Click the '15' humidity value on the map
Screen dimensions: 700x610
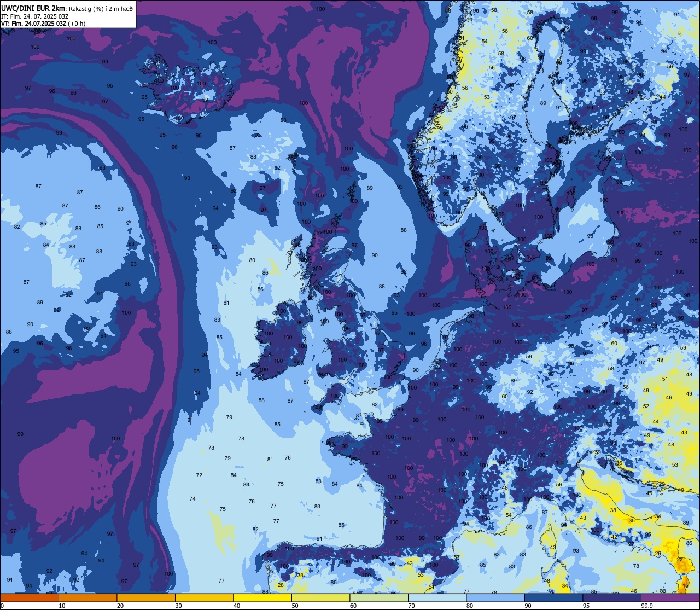click(686, 586)
